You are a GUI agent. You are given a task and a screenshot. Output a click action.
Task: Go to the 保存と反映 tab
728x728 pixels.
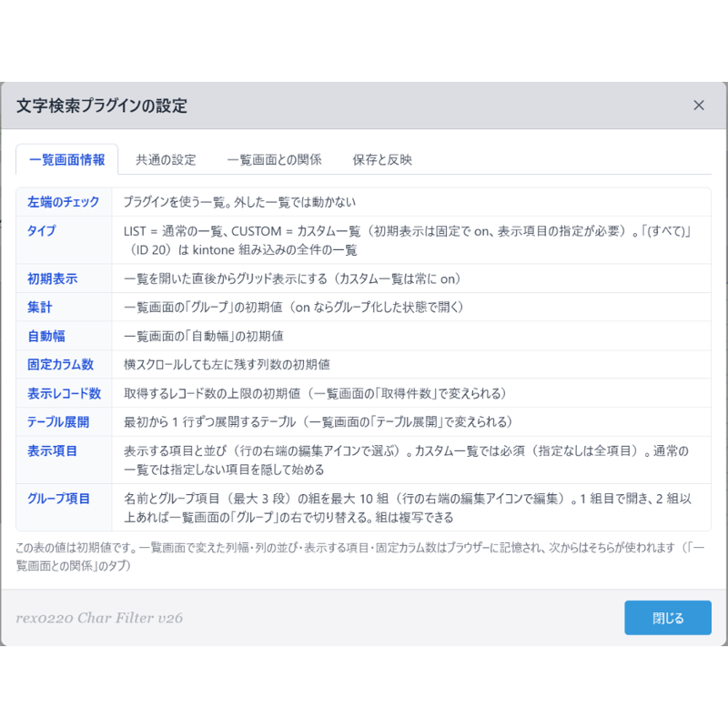click(382, 160)
